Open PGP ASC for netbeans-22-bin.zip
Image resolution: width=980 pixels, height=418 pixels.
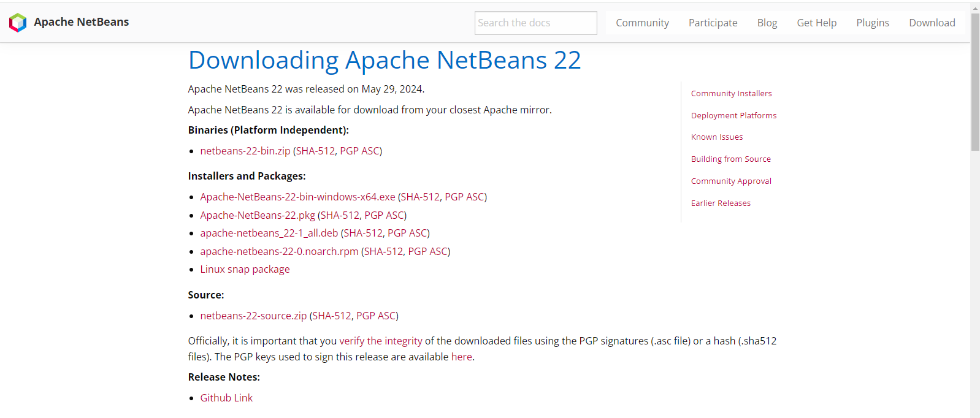pyautogui.click(x=359, y=151)
